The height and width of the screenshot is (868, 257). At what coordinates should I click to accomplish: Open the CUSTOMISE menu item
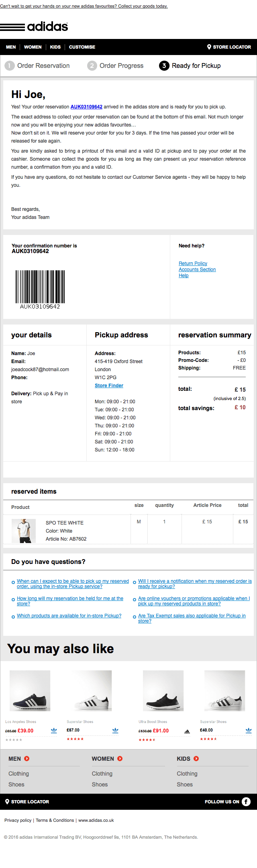(x=82, y=47)
